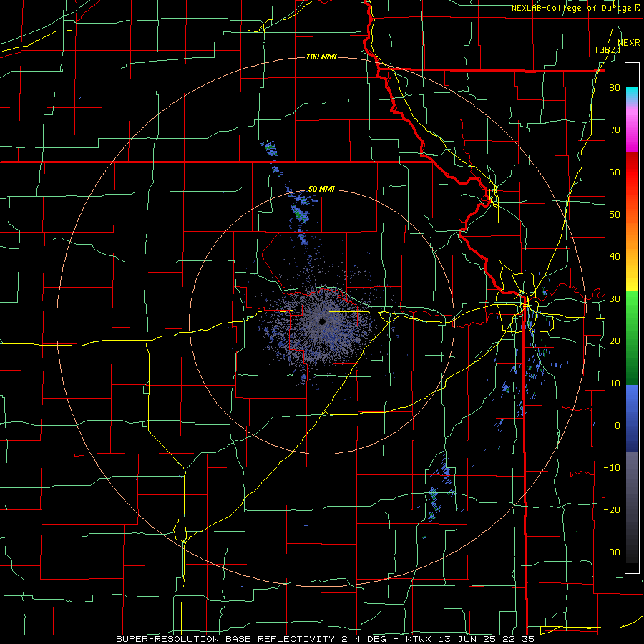Click the -10 dBZ scale label
The width and height of the screenshot is (644, 644).
[x=612, y=467]
